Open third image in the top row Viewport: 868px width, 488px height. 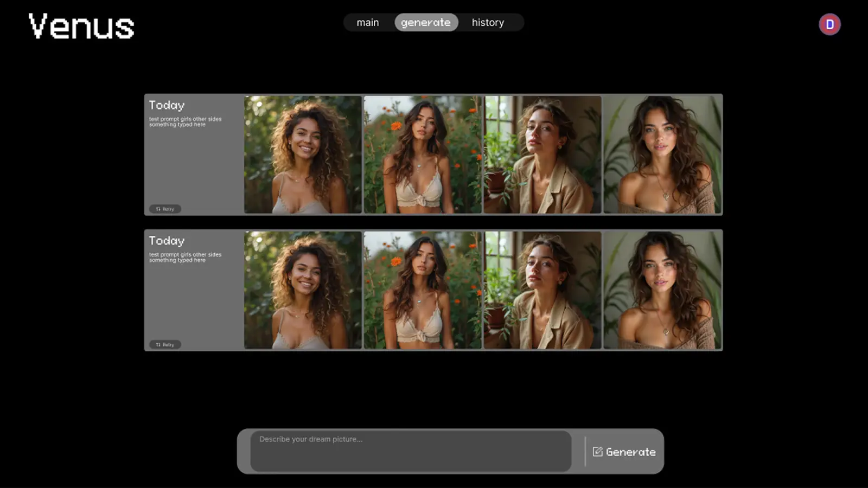click(x=542, y=155)
